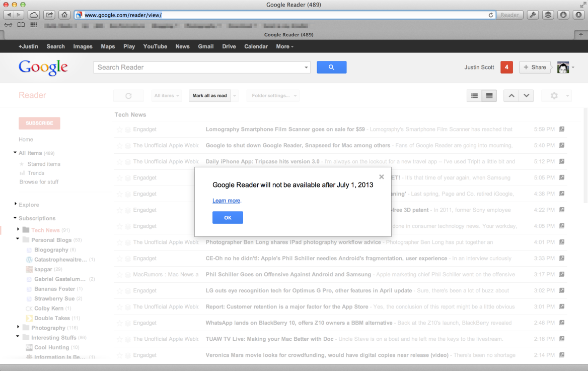Screen dimensions: 588x371
Task: Open Drive from the Google bar
Action: tap(229, 46)
